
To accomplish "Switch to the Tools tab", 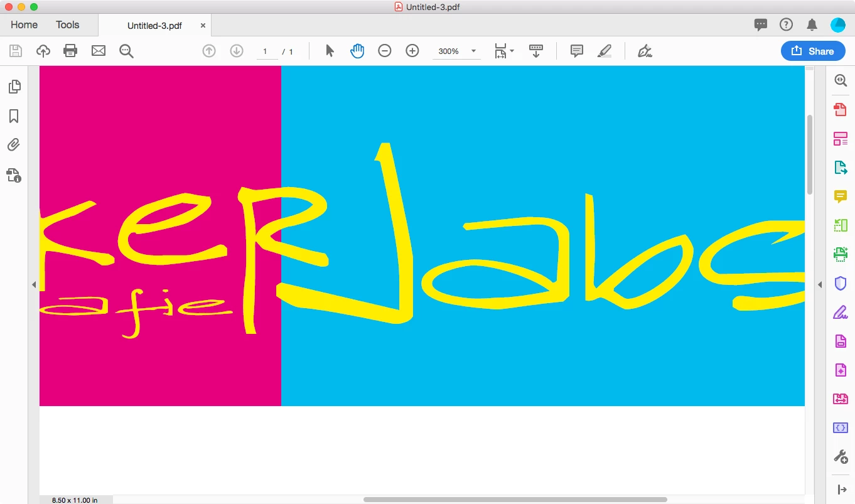I will point(67,25).
